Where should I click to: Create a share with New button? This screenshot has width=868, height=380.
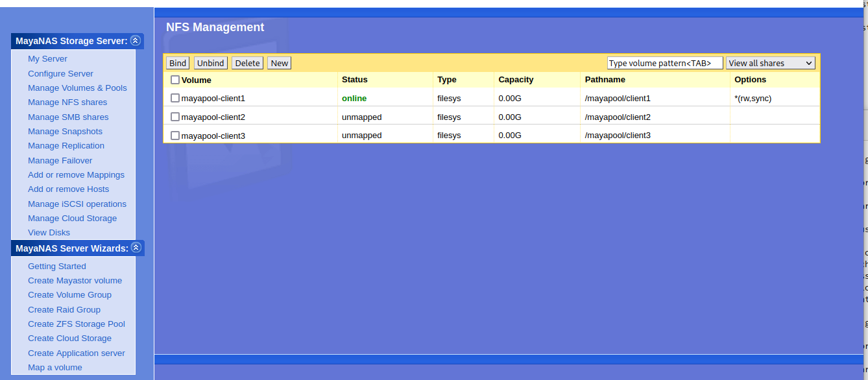click(280, 63)
